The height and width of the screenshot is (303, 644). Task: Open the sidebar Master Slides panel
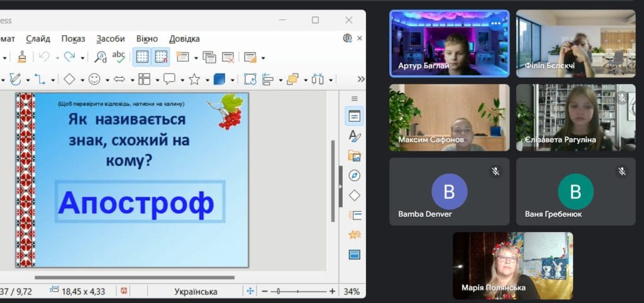pyautogui.click(x=355, y=255)
